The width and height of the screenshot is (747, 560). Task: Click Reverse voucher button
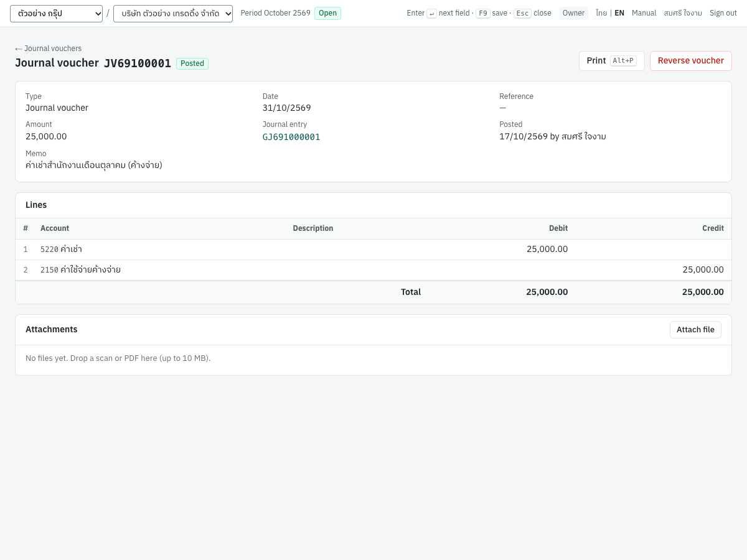[691, 61]
